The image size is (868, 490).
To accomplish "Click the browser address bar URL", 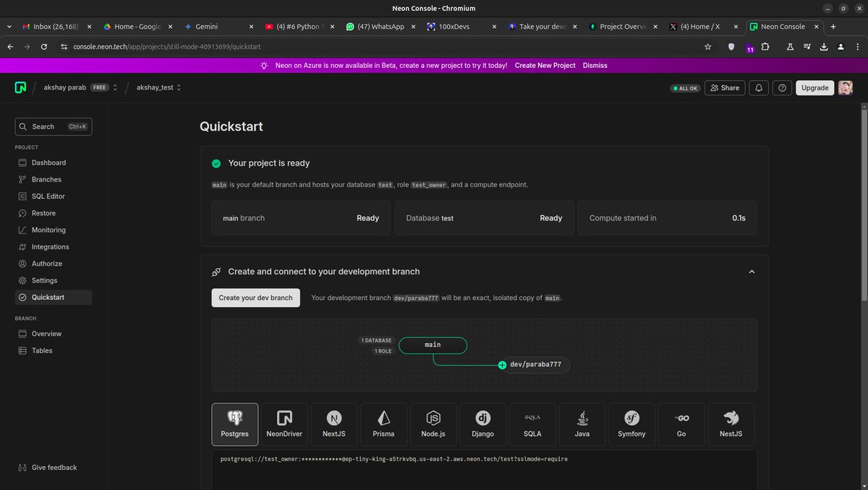I will point(167,46).
